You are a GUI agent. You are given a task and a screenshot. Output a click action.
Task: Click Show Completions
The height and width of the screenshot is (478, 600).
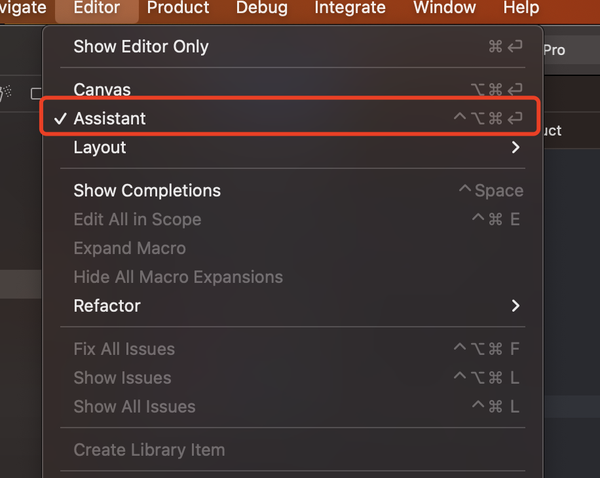pos(147,190)
